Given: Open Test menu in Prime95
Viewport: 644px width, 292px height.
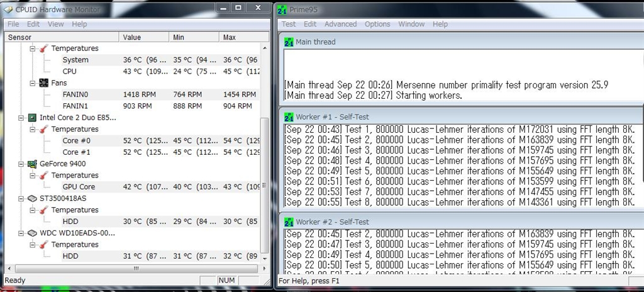Looking at the screenshot, I should pyautogui.click(x=288, y=25).
